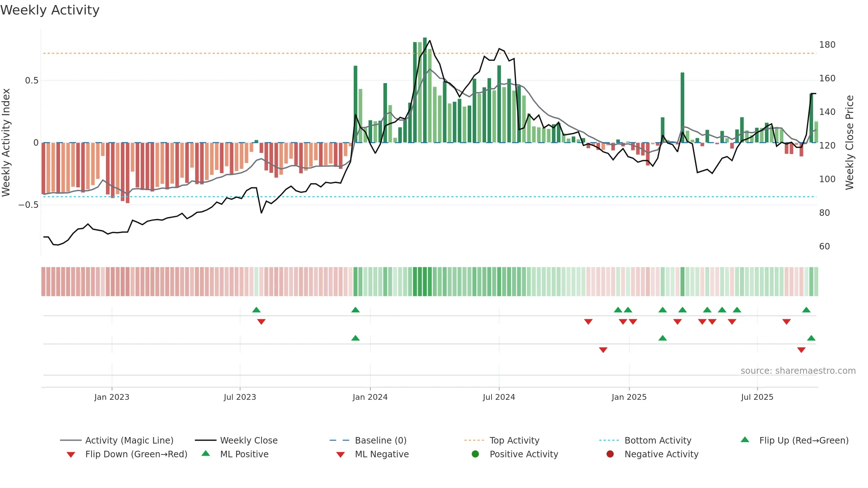Click the Weekly Activity Index axis title
This screenshot has height=488, width=868.
click(6, 142)
